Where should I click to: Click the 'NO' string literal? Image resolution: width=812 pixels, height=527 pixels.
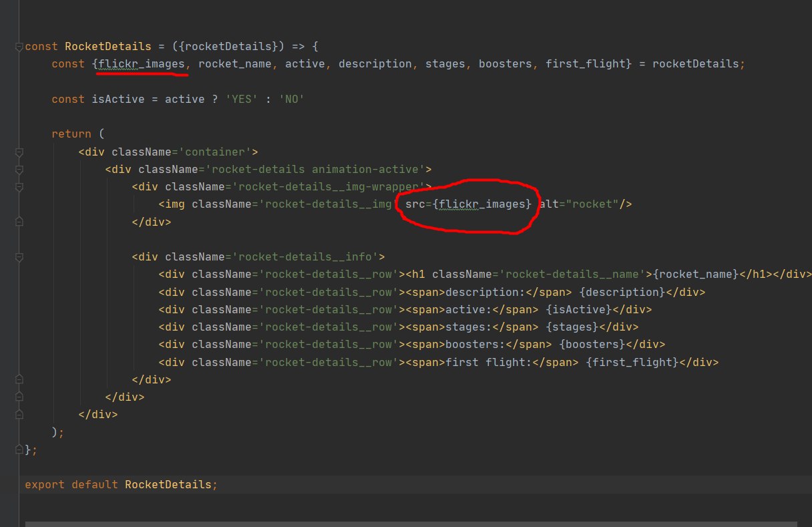(x=292, y=100)
